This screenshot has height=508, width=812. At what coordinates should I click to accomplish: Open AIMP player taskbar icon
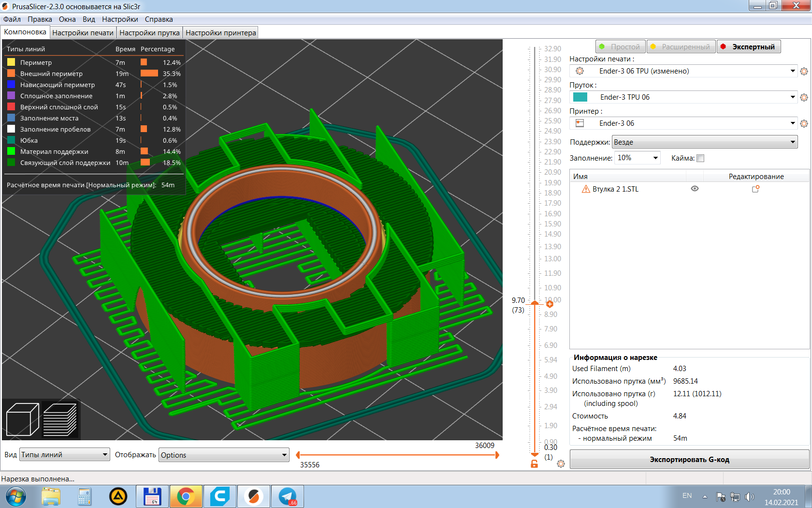[118, 496]
